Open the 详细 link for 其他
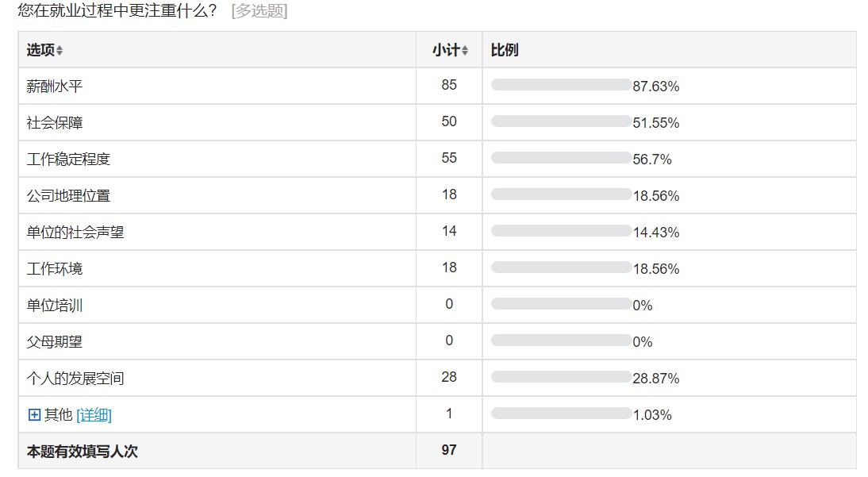 coord(94,414)
